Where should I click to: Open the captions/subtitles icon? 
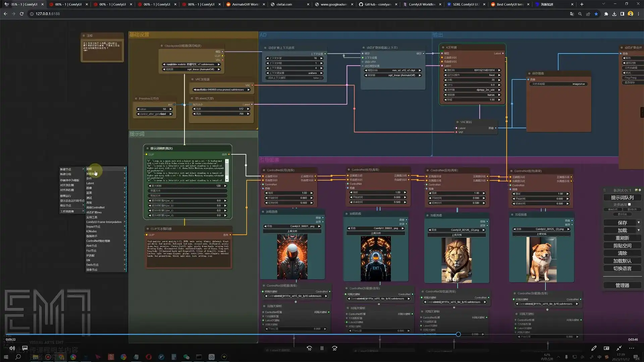(x=25, y=348)
